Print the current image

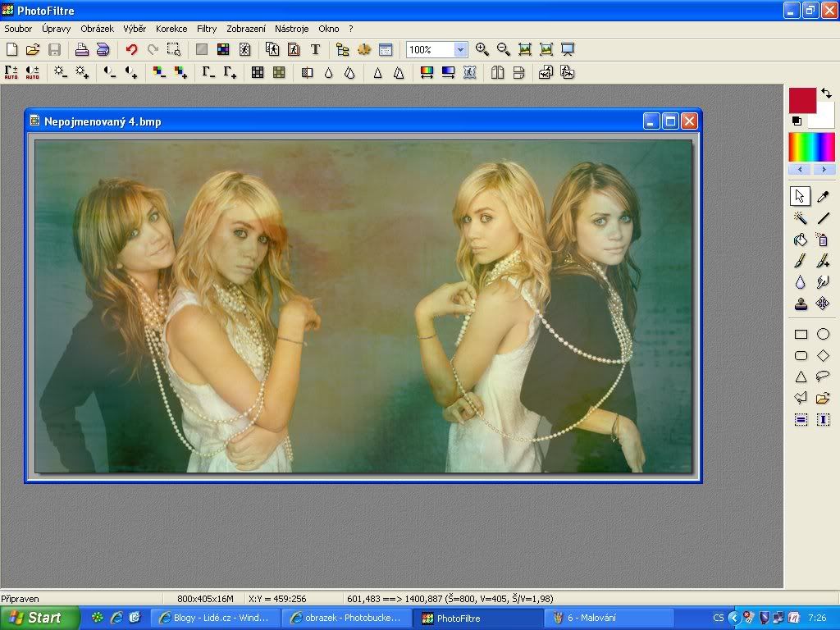coord(81,50)
